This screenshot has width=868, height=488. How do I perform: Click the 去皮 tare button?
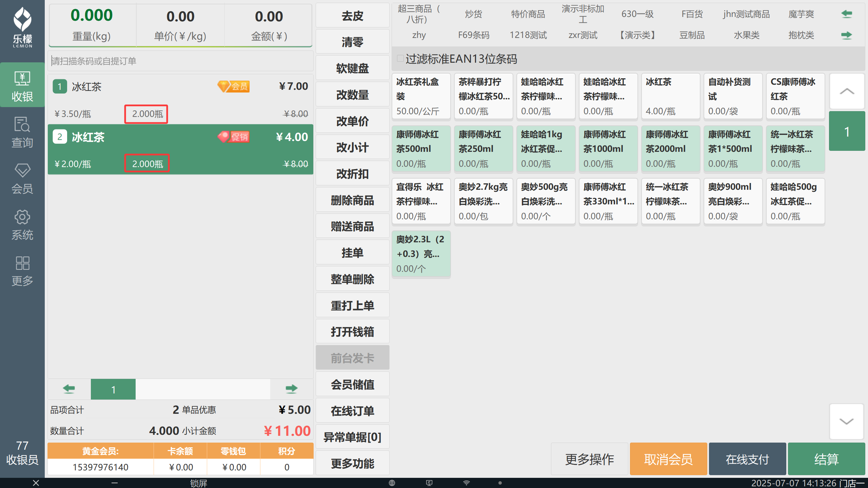coord(353,16)
